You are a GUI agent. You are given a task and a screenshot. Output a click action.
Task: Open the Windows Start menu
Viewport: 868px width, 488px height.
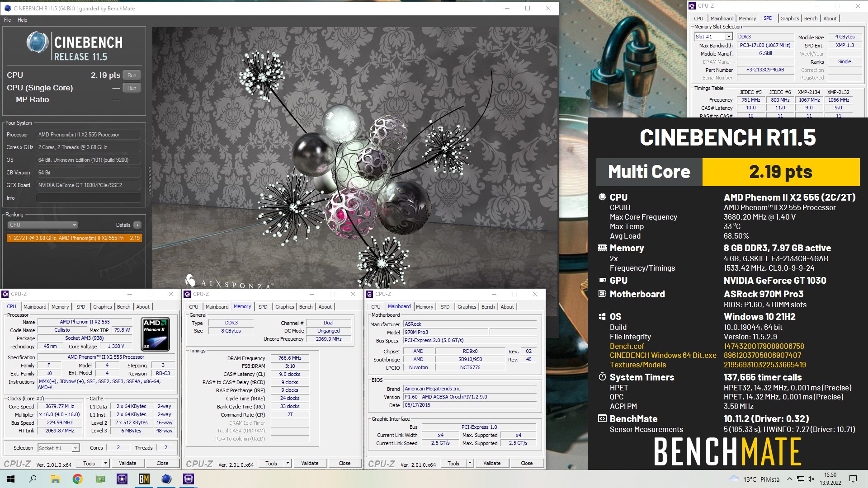pyautogui.click(x=11, y=479)
